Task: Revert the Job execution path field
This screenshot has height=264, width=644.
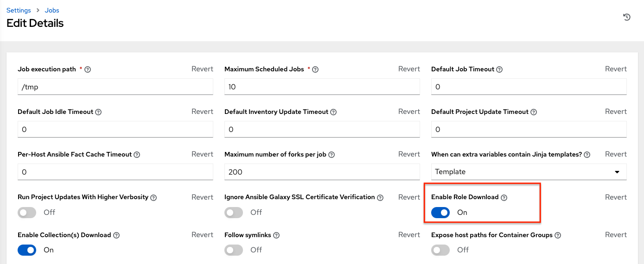Action: coord(202,69)
